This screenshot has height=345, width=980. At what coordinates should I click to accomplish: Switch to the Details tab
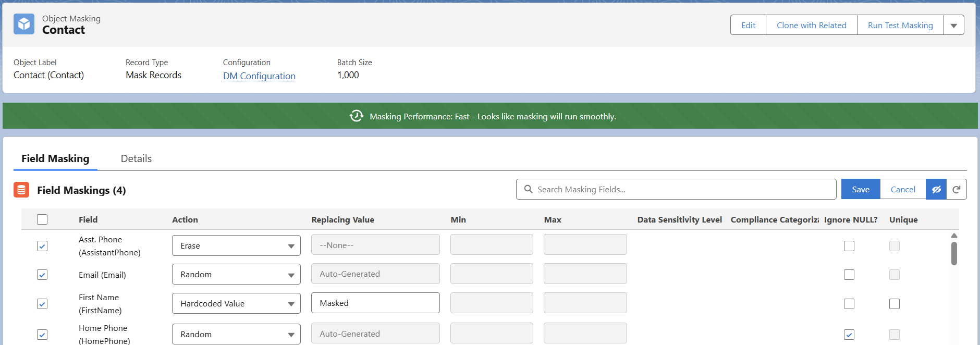coord(136,159)
